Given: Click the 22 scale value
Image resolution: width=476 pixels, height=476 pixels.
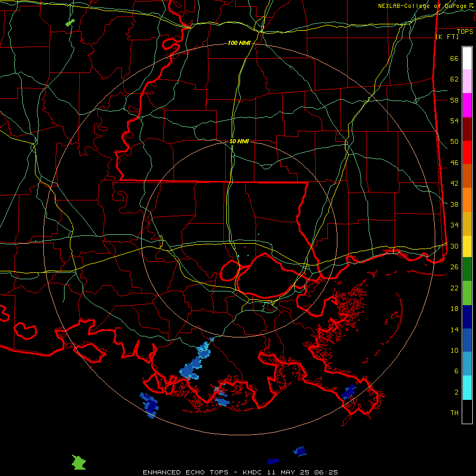Looking at the screenshot, I should pyautogui.click(x=454, y=288).
